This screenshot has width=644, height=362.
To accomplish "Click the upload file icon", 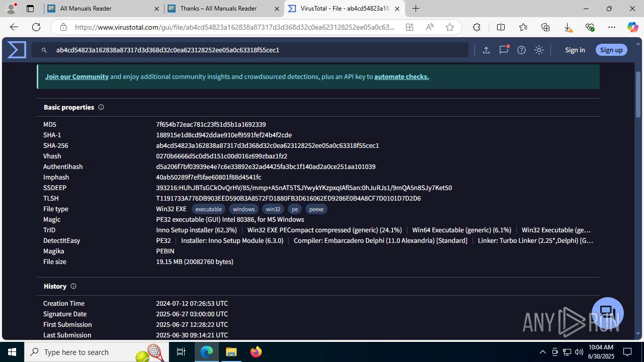I will tap(486, 50).
